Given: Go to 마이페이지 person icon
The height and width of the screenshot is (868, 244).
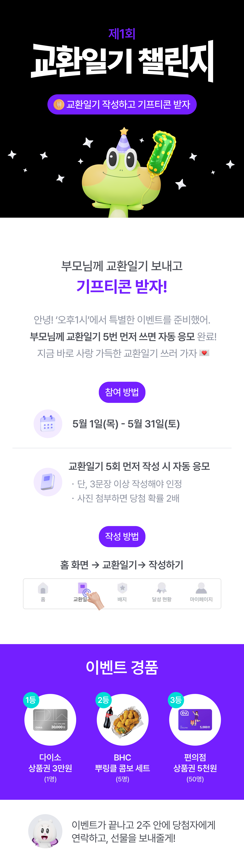Looking at the screenshot, I should tap(201, 588).
